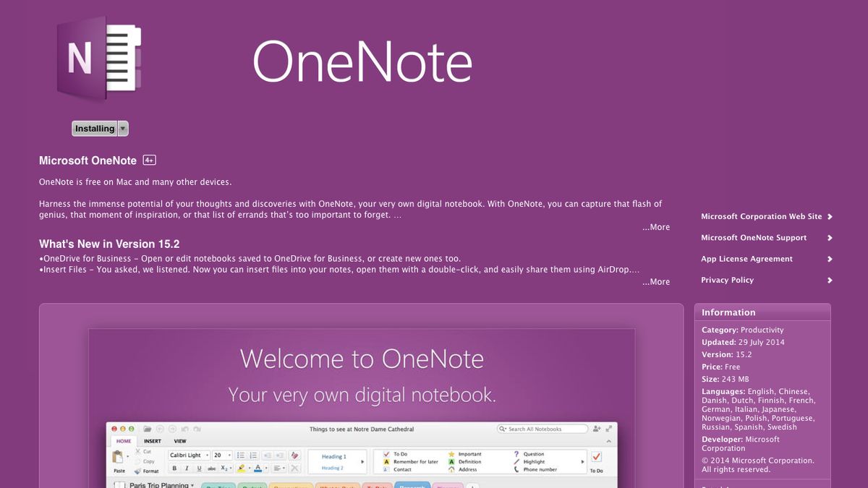Click the large To Do checkbox button
This screenshot has width=868, height=488.
point(597,457)
